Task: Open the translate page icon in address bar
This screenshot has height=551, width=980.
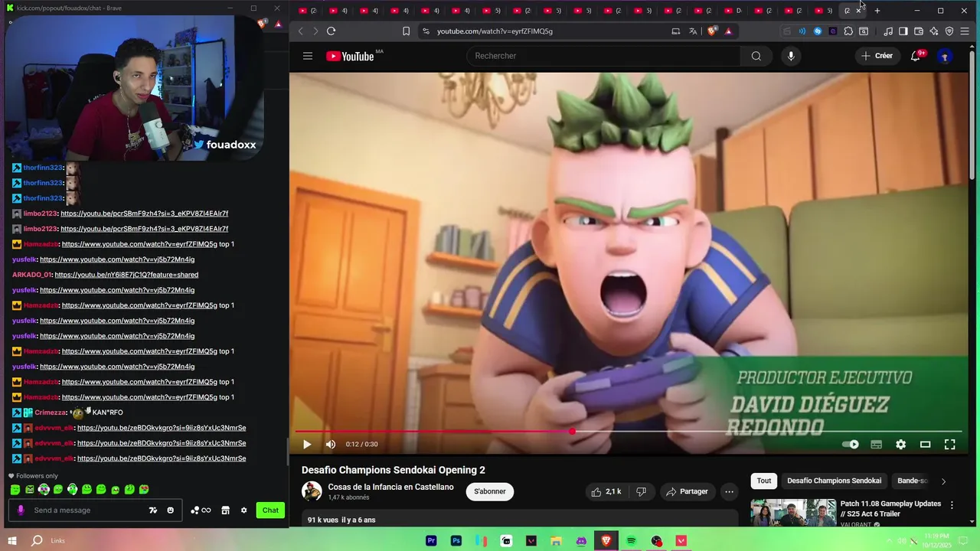Action: click(x=693, y=31)
